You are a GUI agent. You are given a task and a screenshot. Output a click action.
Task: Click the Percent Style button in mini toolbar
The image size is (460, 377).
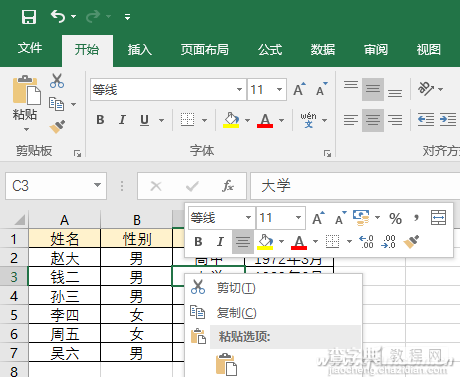tap(395, 219)
